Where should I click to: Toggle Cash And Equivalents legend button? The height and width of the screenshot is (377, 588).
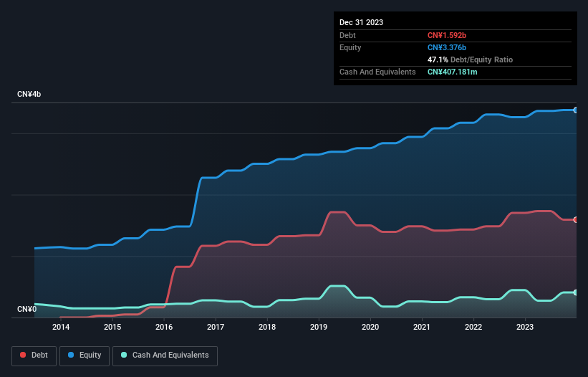(165, 355)
